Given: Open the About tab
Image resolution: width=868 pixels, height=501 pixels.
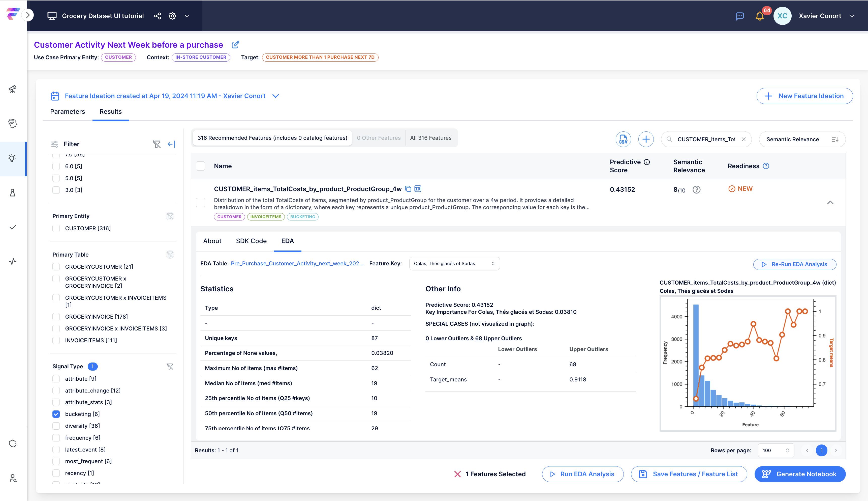Looking at the screenshot, I should click(x=212, y=241).
